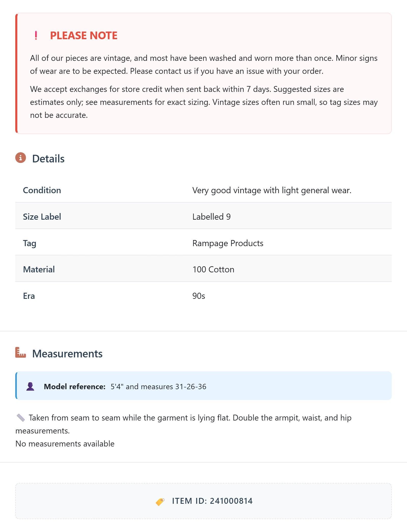Image resolution: width=407 pixels, height=532 pixels.
Task: Click the ITEM ID 241000814 text
Action: tap(212, 501)
